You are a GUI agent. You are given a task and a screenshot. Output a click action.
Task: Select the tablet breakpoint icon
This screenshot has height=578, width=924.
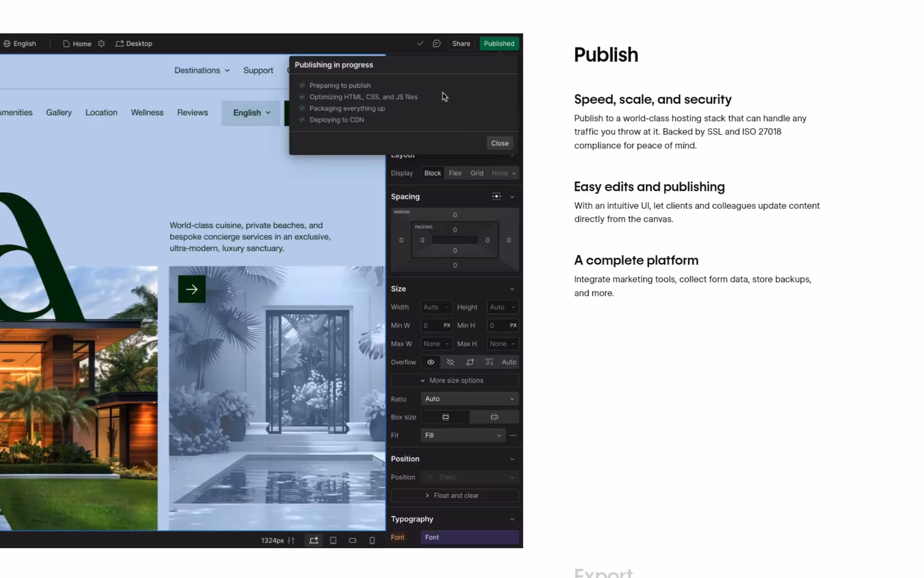coord(333,540)
